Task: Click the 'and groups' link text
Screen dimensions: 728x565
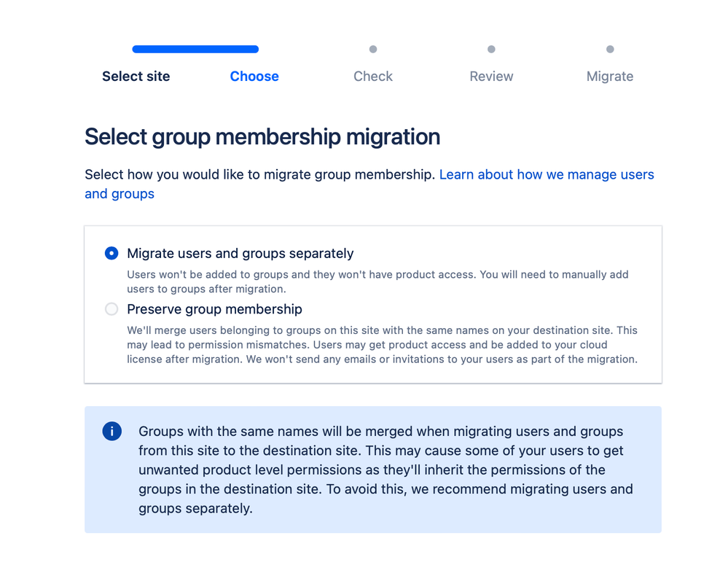Action: point(120,193)
